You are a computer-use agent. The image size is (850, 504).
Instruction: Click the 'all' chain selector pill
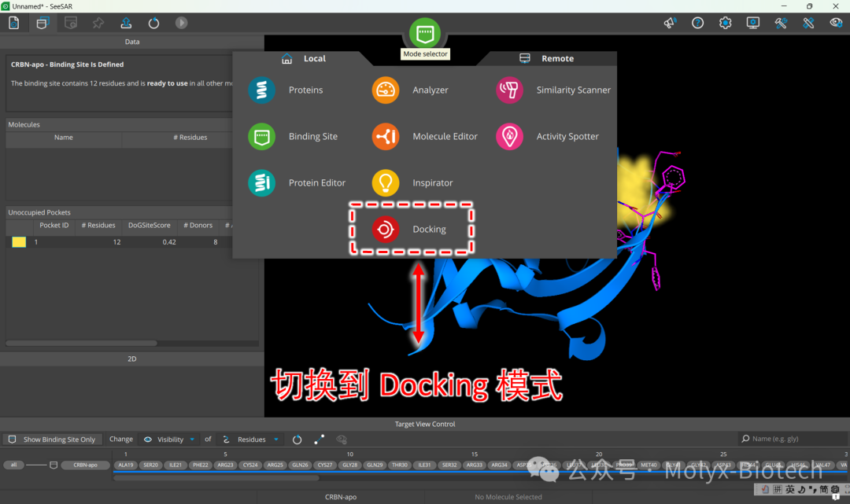coord(13,465)
